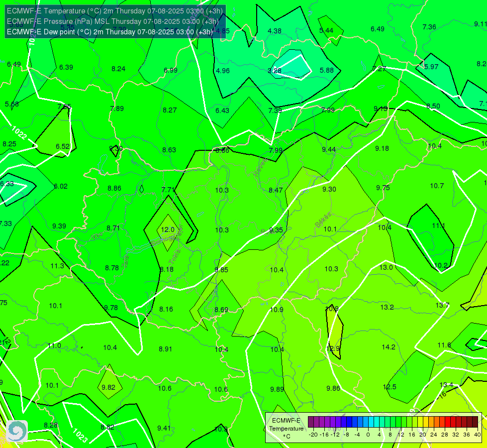Click the weather service swirl logo
Viewport: 487px width, 448px height.
pyautogui.click(x=17, y=431)
